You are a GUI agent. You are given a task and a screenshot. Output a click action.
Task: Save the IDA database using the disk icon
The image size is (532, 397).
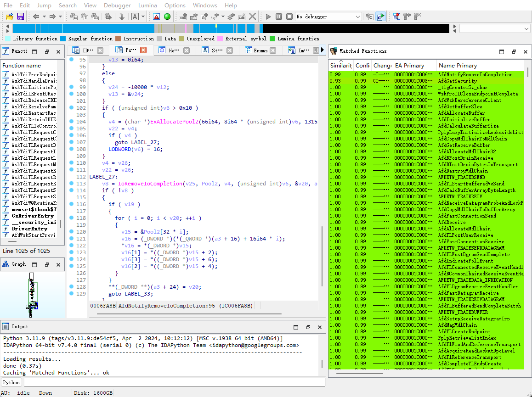point(21,17)
